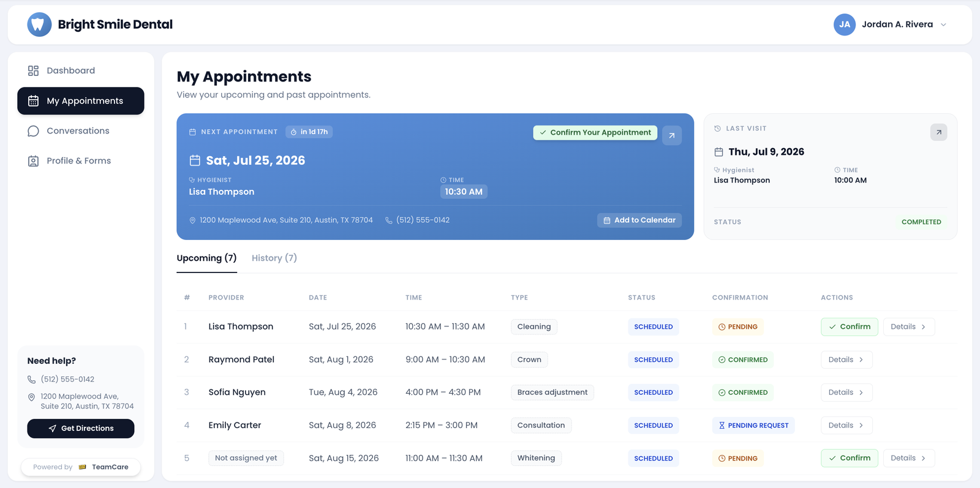This screenshot has width=980, height=488.
Task: Switch to the History (7) tab
Action: click(274, 258)
